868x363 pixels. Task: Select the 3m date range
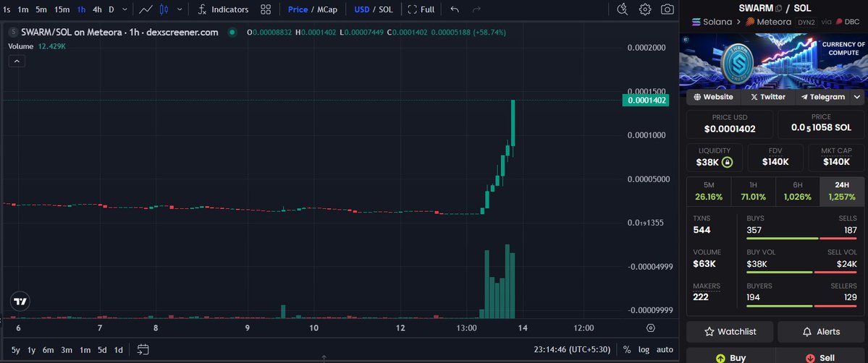click(x=67, y=350)
